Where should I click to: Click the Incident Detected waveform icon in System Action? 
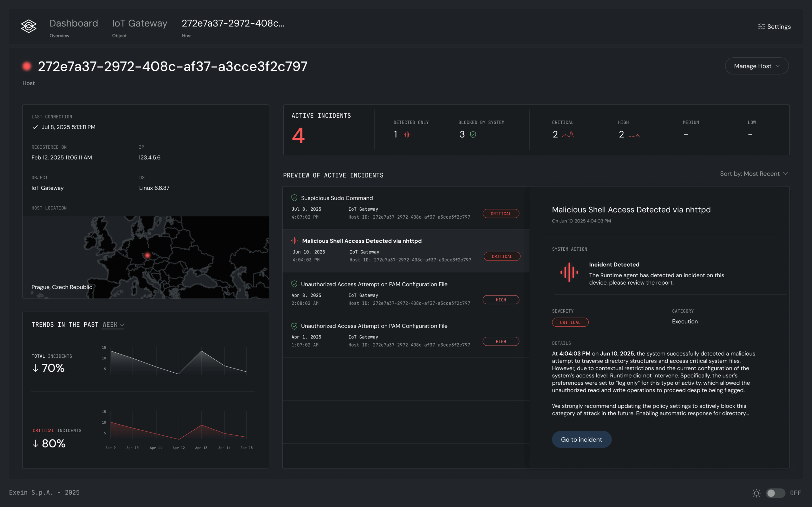tap(569, 272)
